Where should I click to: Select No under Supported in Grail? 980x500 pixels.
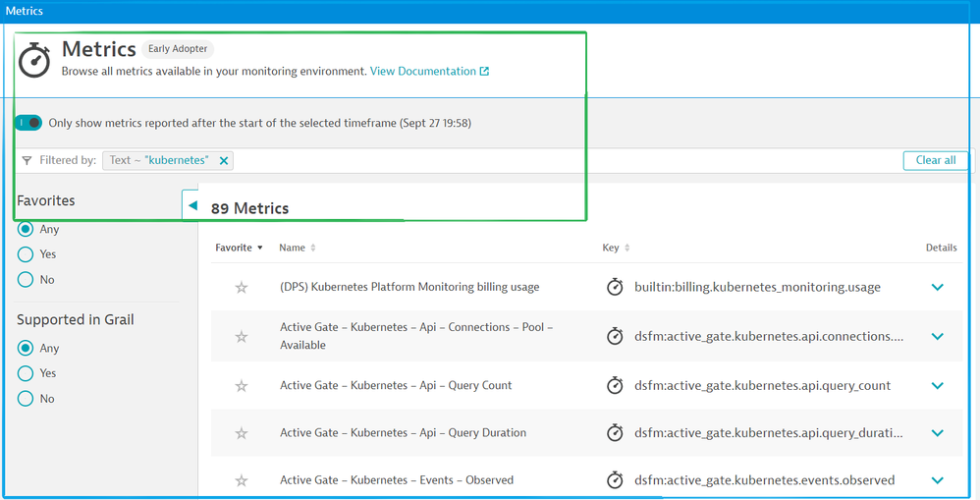(x=26, y=399)
